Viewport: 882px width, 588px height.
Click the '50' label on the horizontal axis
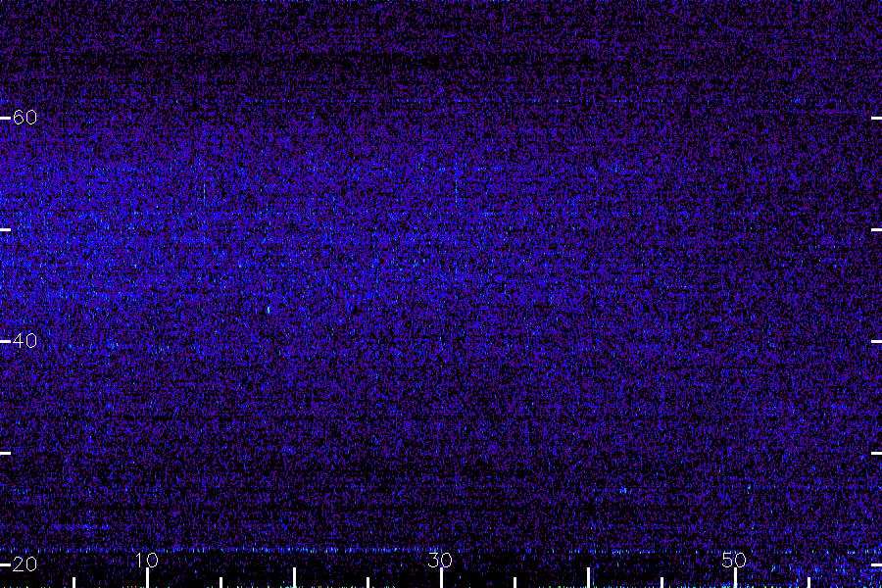coord(735,560)
